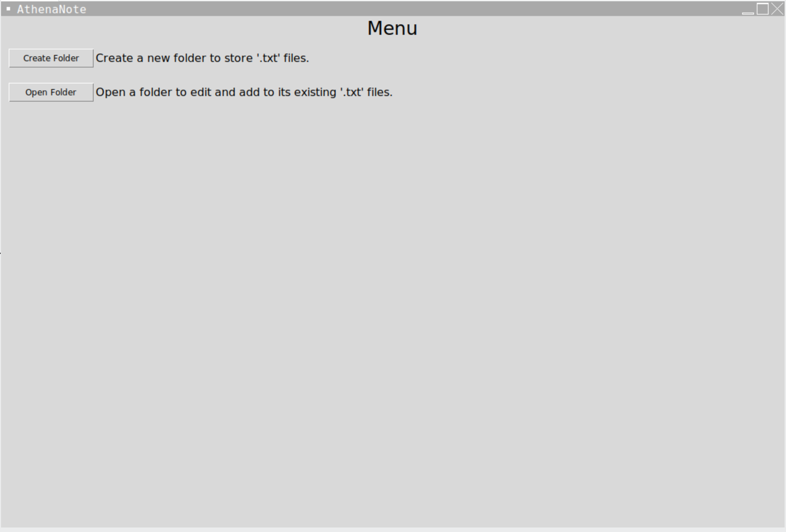Click the Menu heading
Screen dimensions: 786x532
[392, 28]
